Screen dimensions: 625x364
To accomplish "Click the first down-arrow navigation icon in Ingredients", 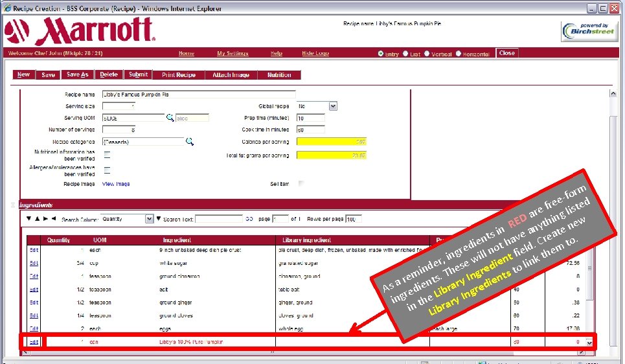I will click(28, 218).
